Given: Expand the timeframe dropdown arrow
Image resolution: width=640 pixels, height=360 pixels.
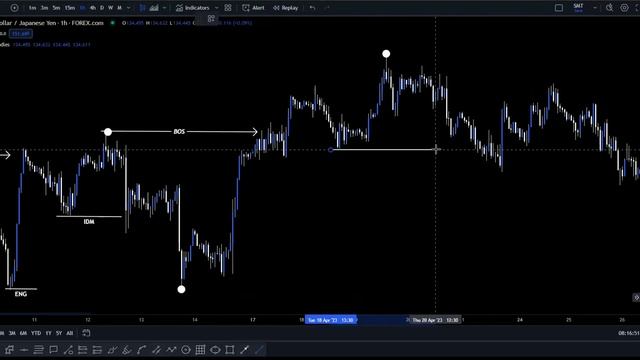Looking at the screenshot, I should [x=129, y=8].
